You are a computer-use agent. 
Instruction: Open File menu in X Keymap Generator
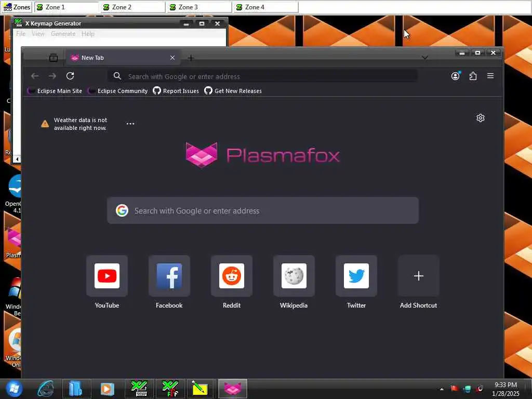(x=21, y=34)
